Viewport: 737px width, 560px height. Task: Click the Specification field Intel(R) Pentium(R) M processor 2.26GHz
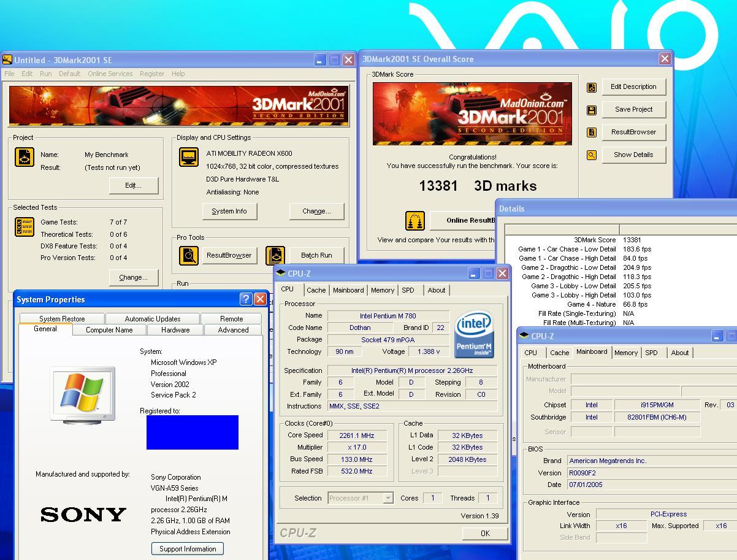click(411, 370)
